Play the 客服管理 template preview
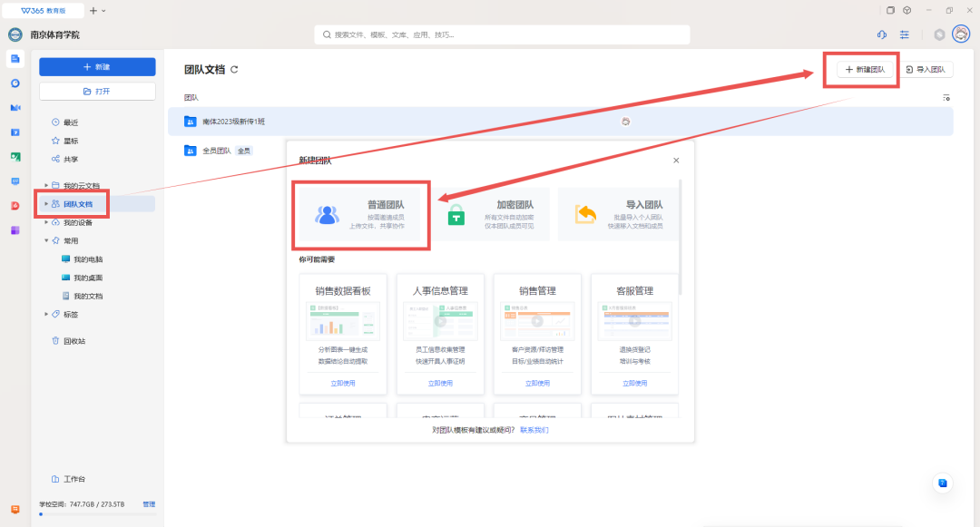This screenshot has height=527, width=980. pyautogui.click(x=634, y=322)
